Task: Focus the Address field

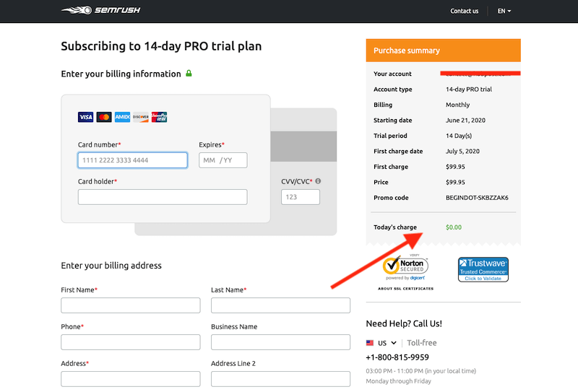Action: (x=131, y=379)
